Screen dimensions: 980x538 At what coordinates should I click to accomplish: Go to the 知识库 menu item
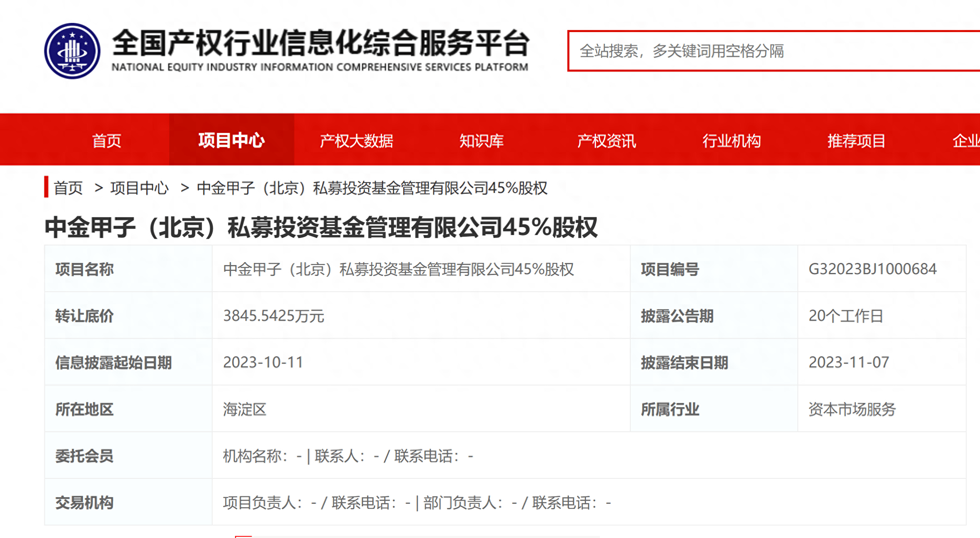(481, 141)
